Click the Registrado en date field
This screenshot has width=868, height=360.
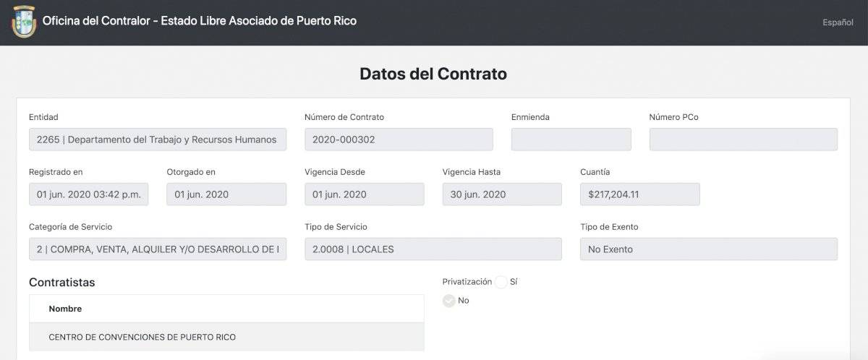(x=89, y=194)
